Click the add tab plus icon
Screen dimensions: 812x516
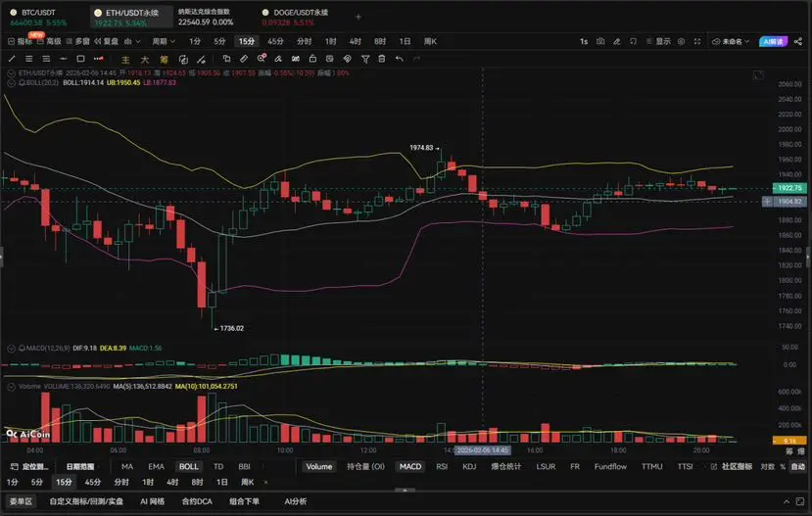click(358, 17)
